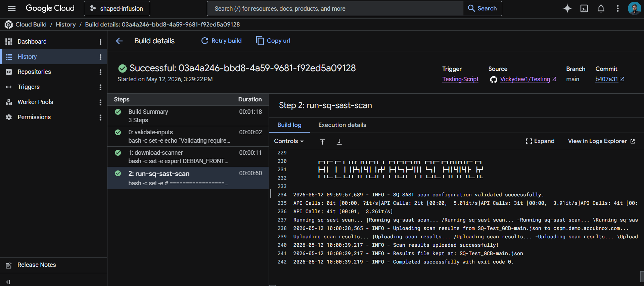The image size is (644, 286).
Task: Open Vickydew1/Testing source repository link
Action: (x=528, y=79)
